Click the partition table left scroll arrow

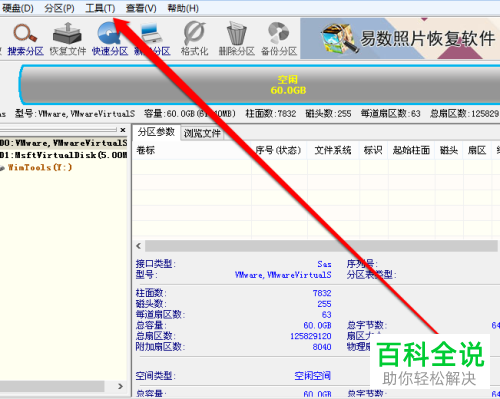(x=139, y=246)
